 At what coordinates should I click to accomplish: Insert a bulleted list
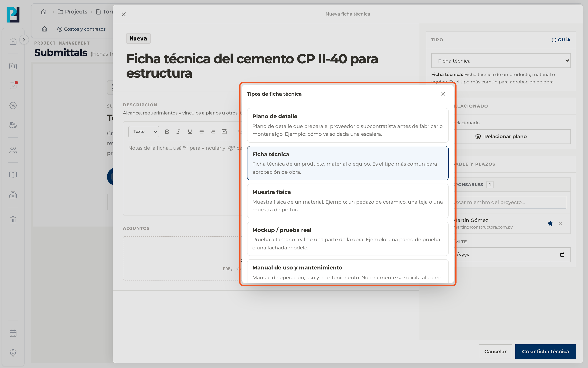[x=201, y=132]
